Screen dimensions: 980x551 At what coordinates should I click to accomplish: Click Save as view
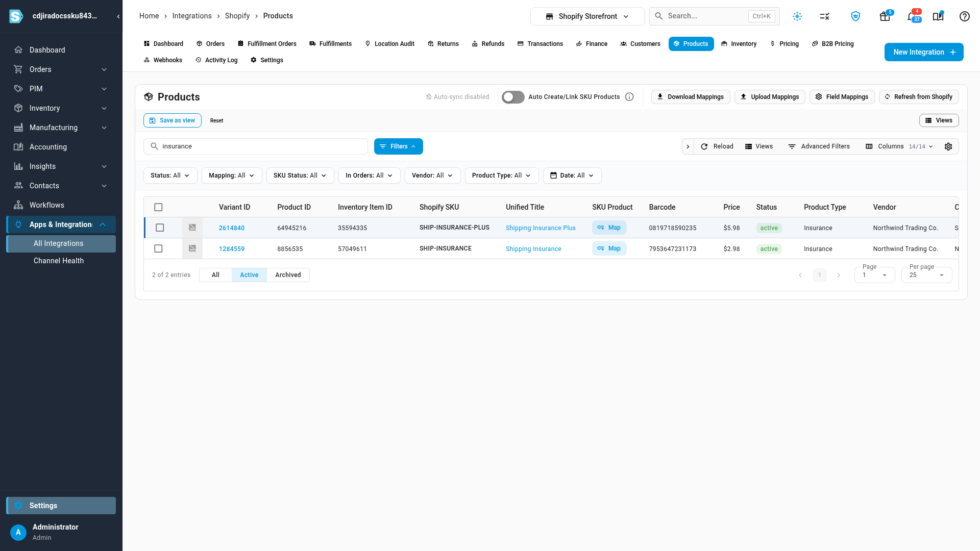(173, 120)
